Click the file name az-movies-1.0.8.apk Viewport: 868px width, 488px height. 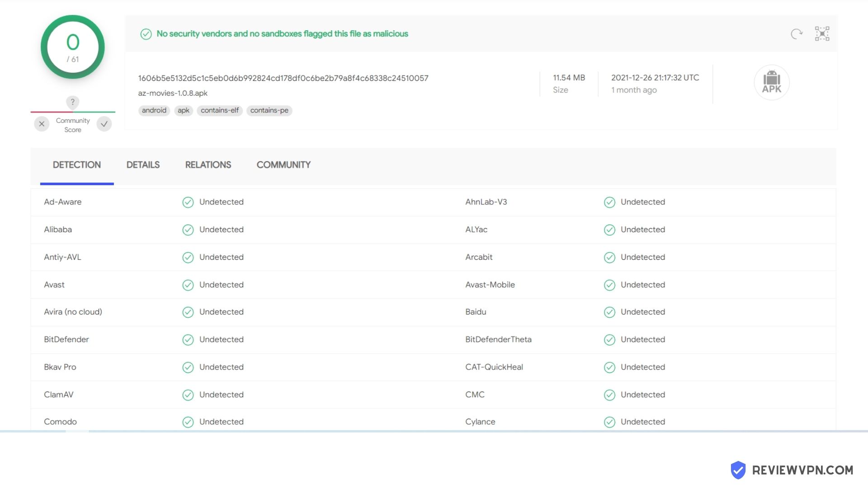[173, 93]
